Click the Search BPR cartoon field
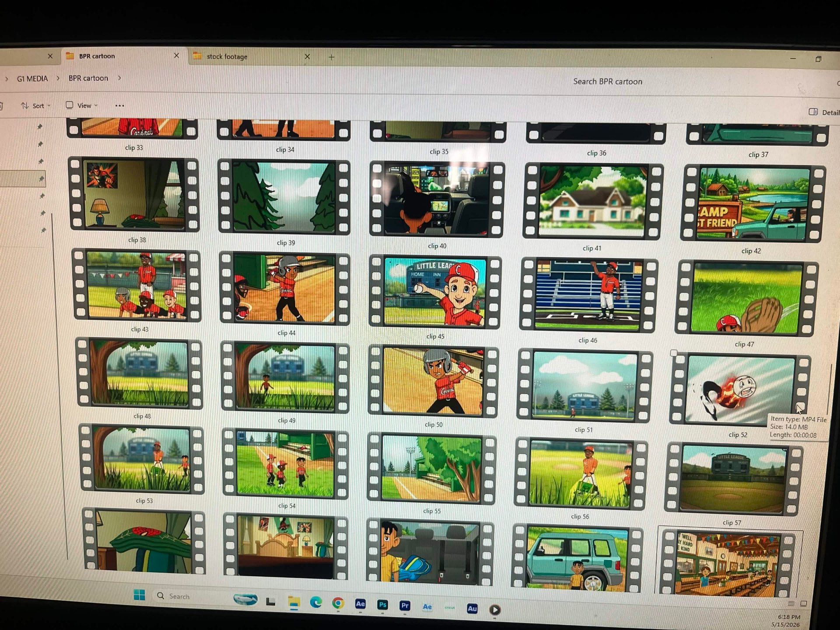The width and height of the screenshot is (840, 630). pos(608,81)
